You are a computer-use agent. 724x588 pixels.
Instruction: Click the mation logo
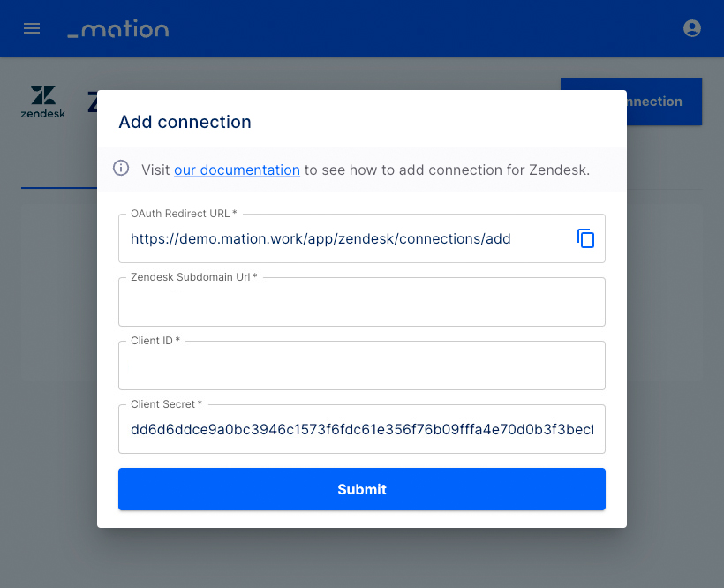point(118,28)
